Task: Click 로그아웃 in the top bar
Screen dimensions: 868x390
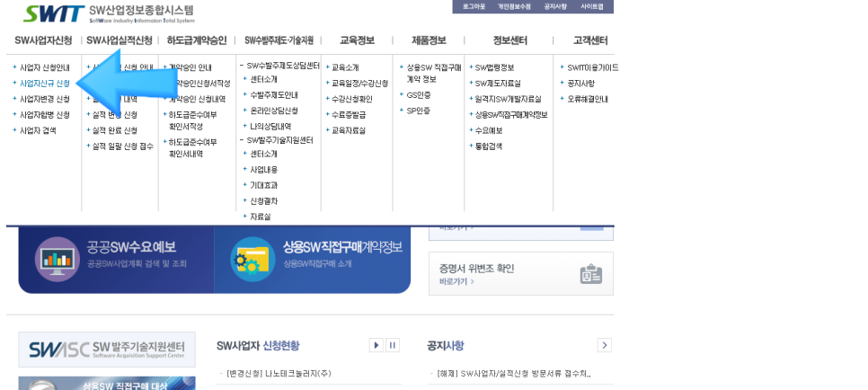Action: [x=474, y=6]
